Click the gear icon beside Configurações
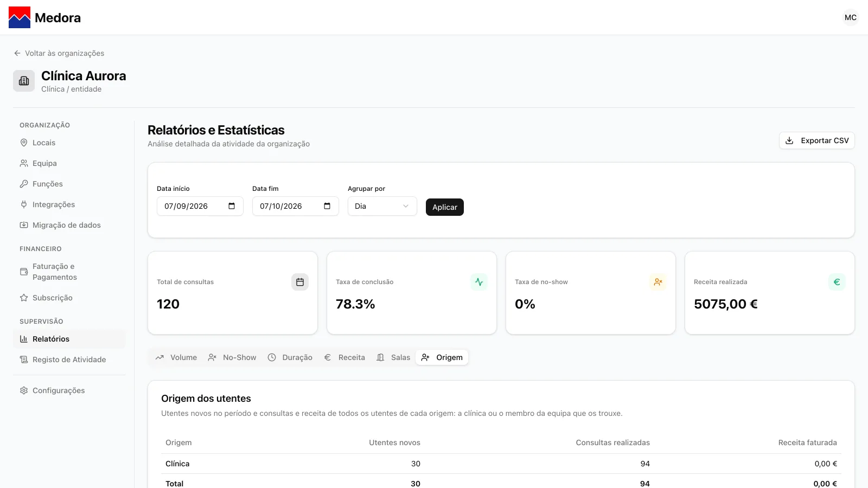The width and height of the screenshot is (868, 488). tap(24, 390)
